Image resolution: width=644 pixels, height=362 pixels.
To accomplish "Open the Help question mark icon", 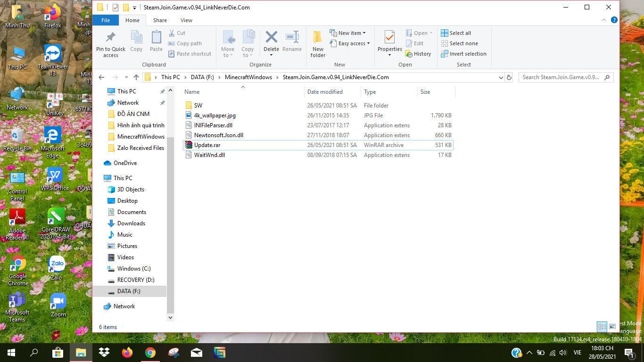I will 614,20.
